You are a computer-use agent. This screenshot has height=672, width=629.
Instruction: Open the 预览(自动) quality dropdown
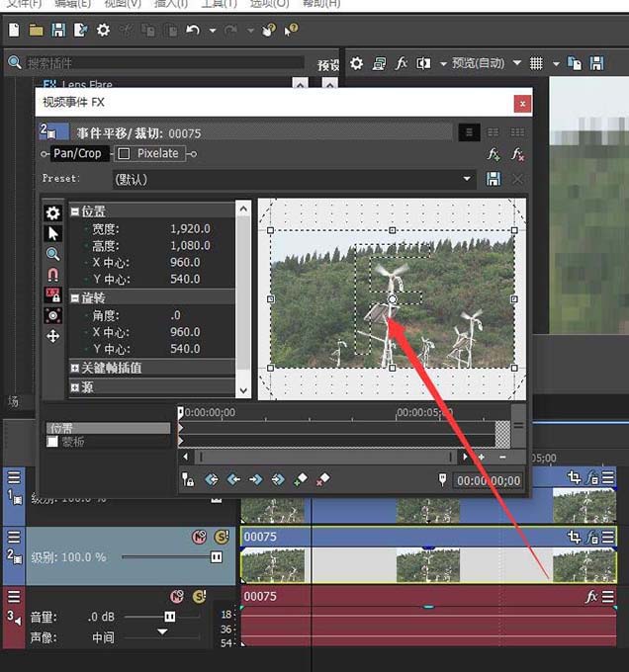click(516, 63)
